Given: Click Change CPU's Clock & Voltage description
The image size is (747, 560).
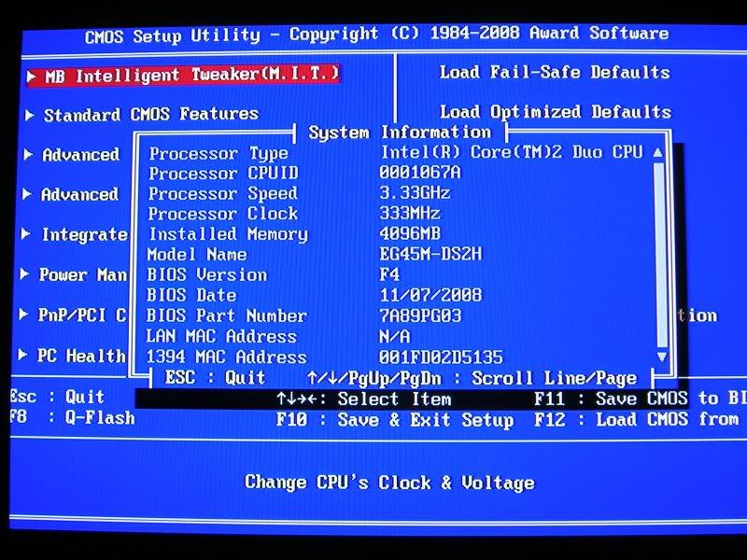Looking at the screenshot, I should pyautogui.click(x=389, y=483).
